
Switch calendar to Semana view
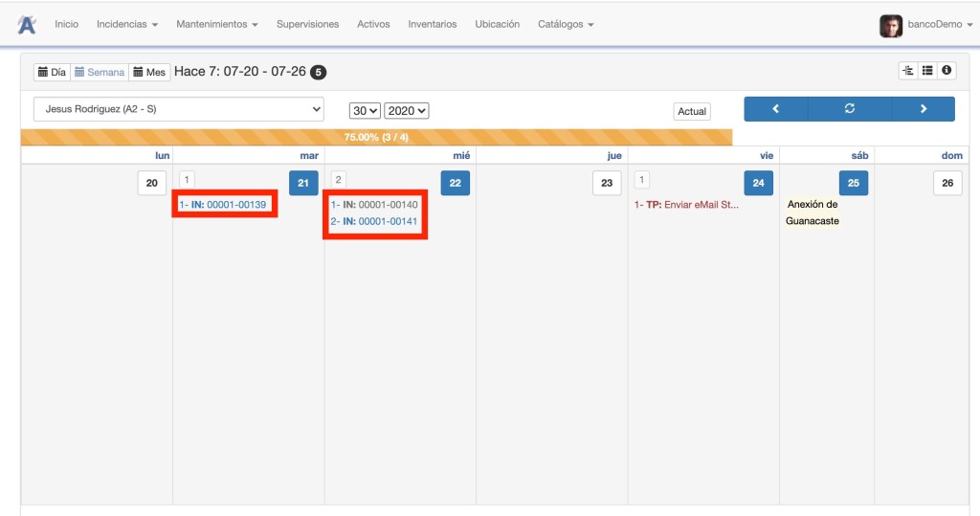click(x=100, y=72)
